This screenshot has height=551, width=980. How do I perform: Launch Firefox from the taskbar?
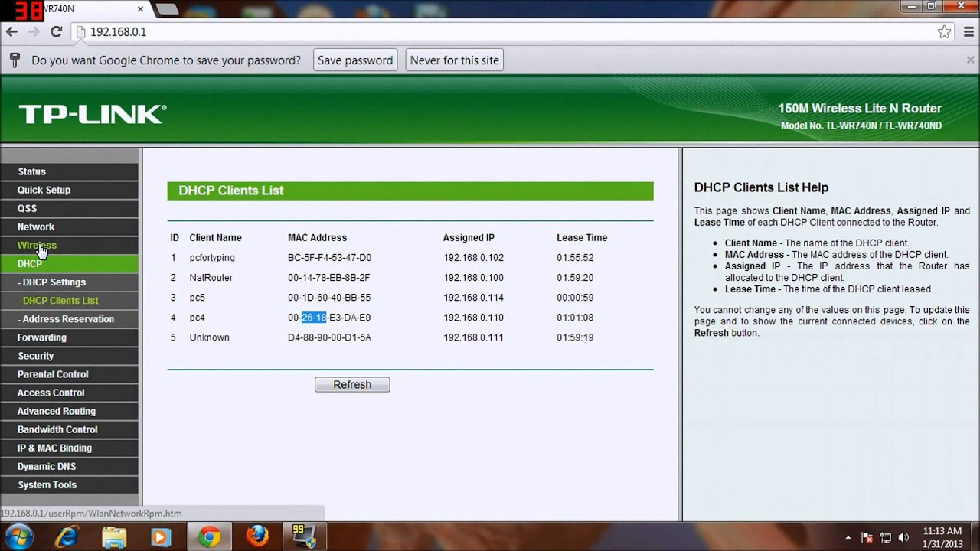pos(257,536)
